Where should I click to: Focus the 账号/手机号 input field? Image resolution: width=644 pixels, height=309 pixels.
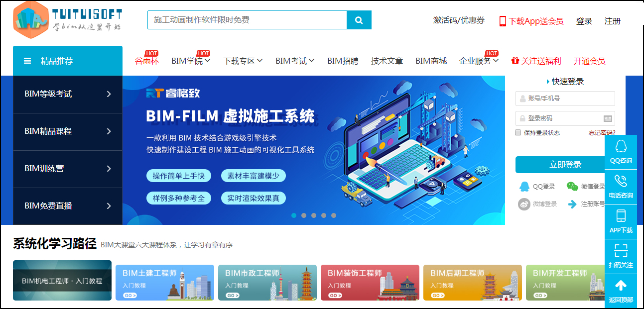[565, 99]
